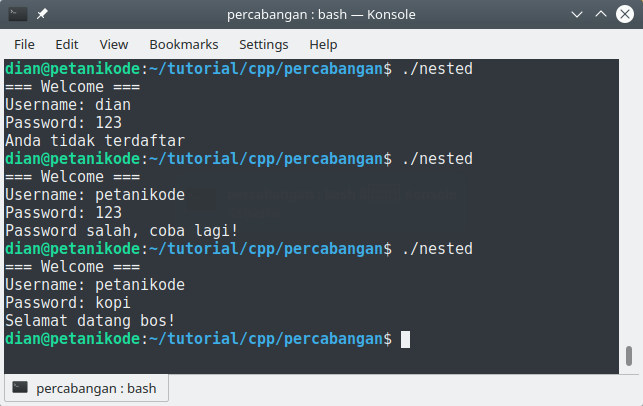Open the View menu
643x406 pixels.
[x=114, y=44]
